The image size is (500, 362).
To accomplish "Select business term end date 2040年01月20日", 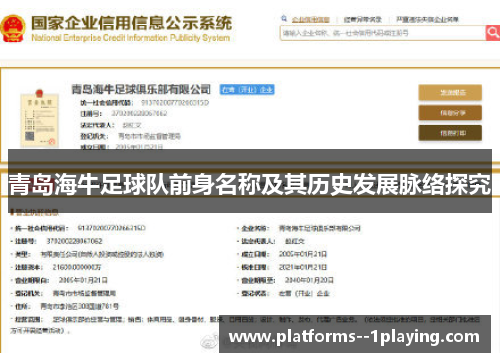I will 309,280.
